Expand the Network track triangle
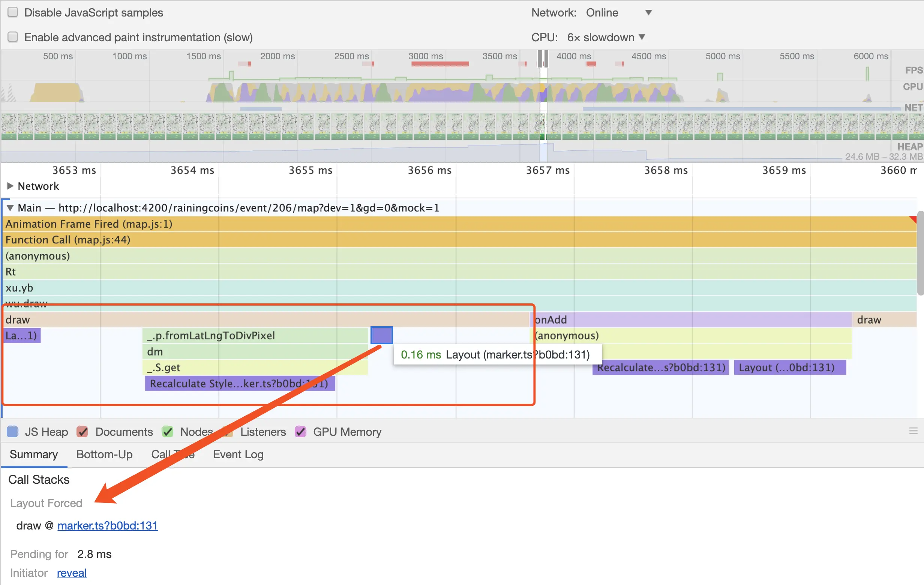Viewport: 924px width, 585px height. [10, 186]
